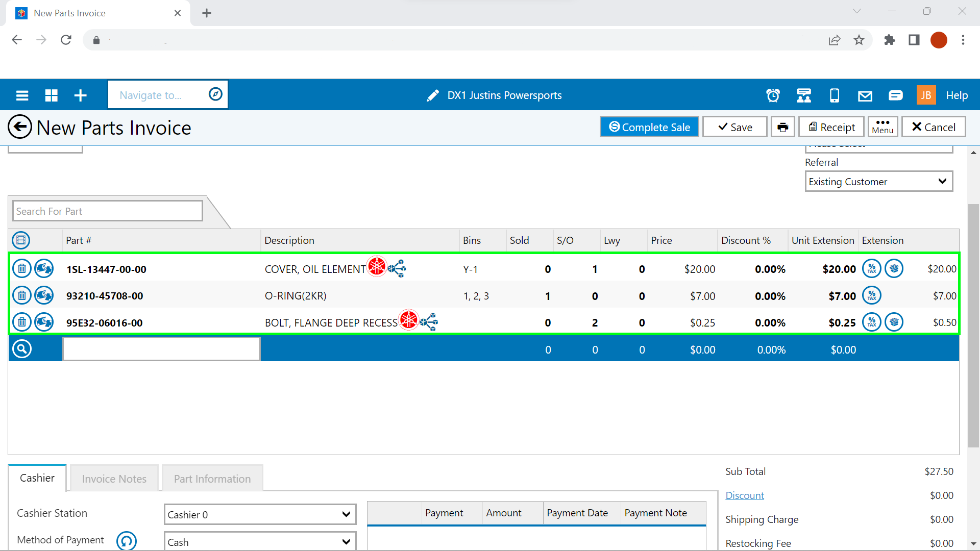Open the Method of Payment Cash dropdown
The width and height of the screenshot is (980, 551).
[x=259, y=542]
